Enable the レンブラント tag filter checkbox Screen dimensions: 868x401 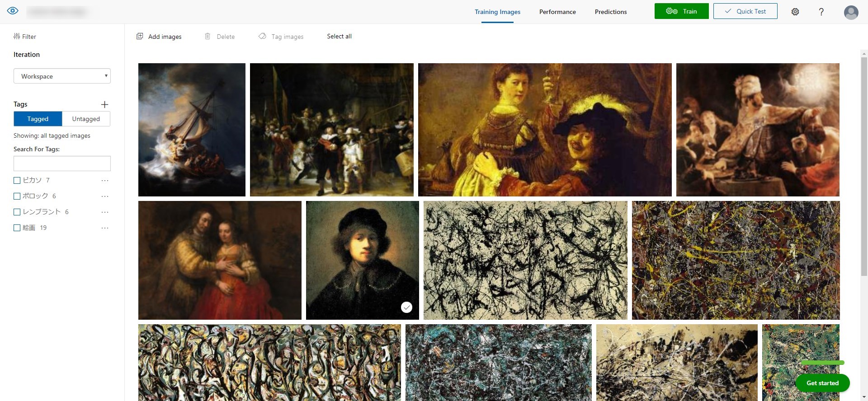17,212
